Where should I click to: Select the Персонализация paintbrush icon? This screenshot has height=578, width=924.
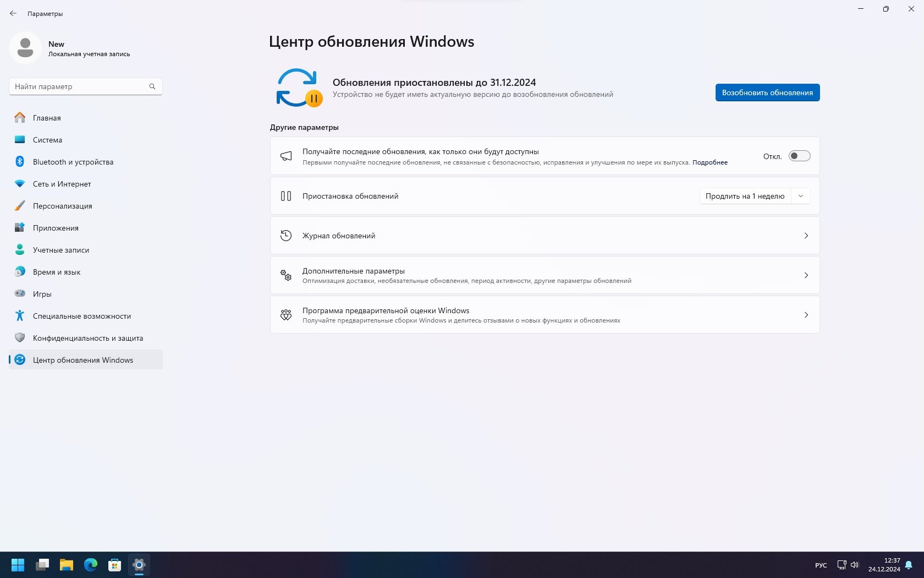pyautogui.click(x=20, y=205)
